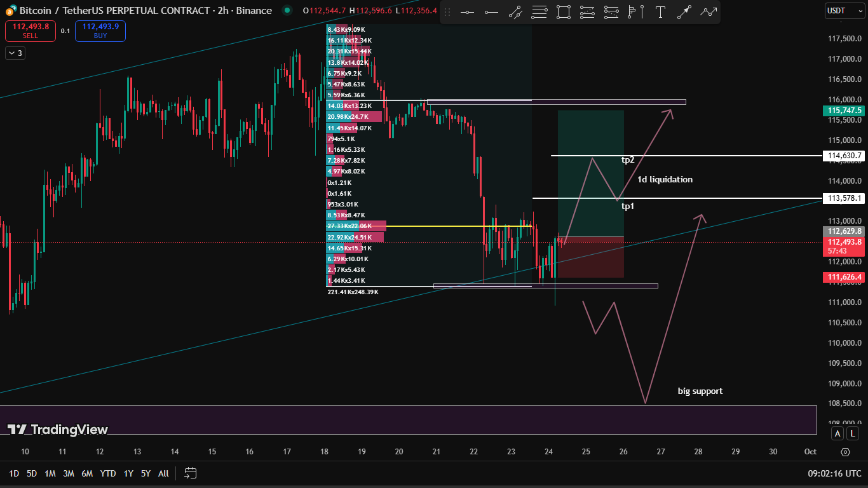The image size is (868, 488).
Task: Select the horizontal ray tool
Action: (x=491, y=12)
